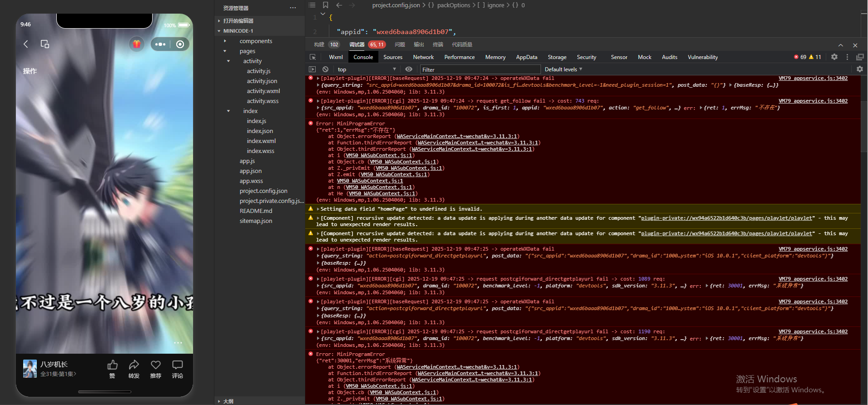Toggle the live expression eye icon
The image size is (868, 405).
[x=409, y=69]
